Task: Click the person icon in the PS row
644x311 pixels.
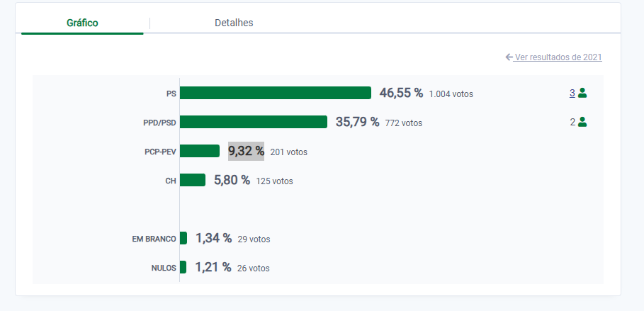Action: [x=582, y=93]
